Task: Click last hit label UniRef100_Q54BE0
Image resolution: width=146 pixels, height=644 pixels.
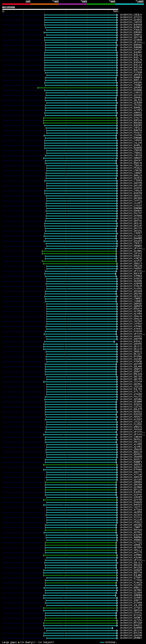Action: pos(131,638)
